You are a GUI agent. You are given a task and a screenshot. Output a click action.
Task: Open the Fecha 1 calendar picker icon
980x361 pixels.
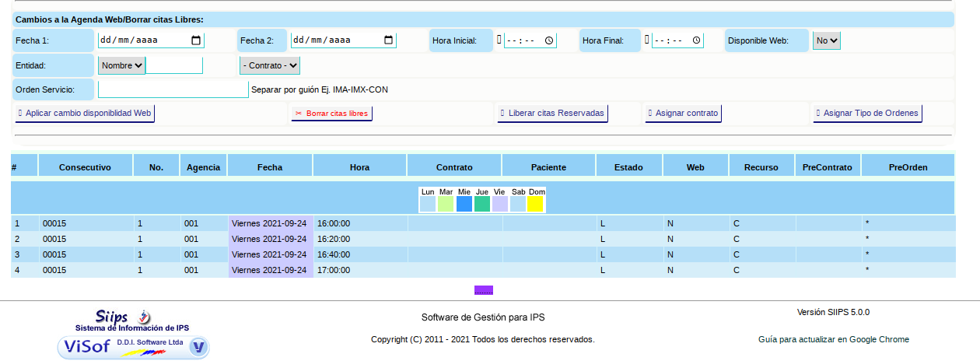[x=195, y=40]
